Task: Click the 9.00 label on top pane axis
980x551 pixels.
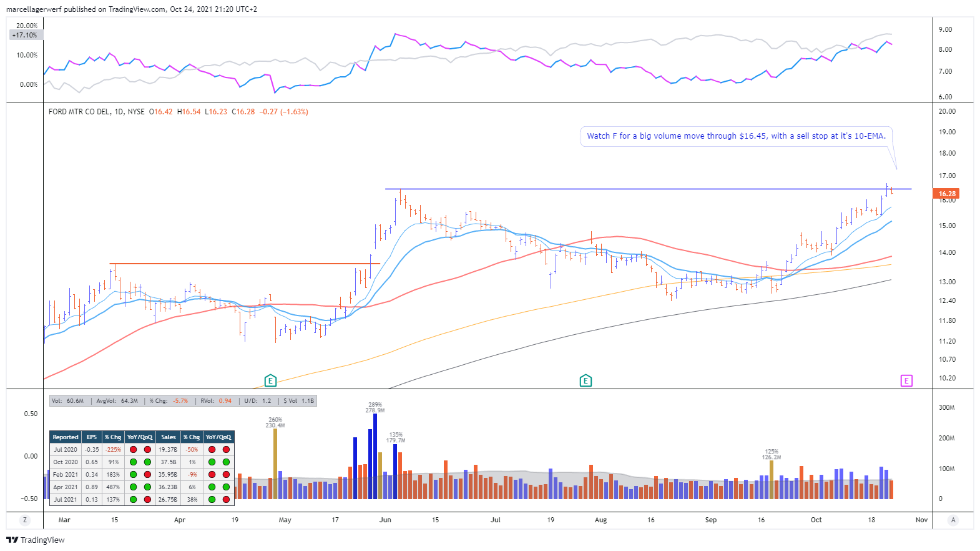Action: (x=946, y=29)
